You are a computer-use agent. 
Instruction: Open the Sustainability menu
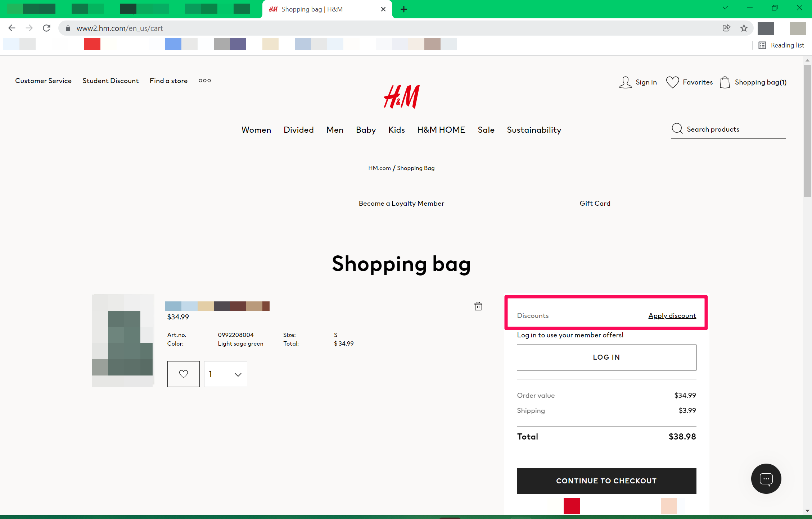click(x=534, y=130)
